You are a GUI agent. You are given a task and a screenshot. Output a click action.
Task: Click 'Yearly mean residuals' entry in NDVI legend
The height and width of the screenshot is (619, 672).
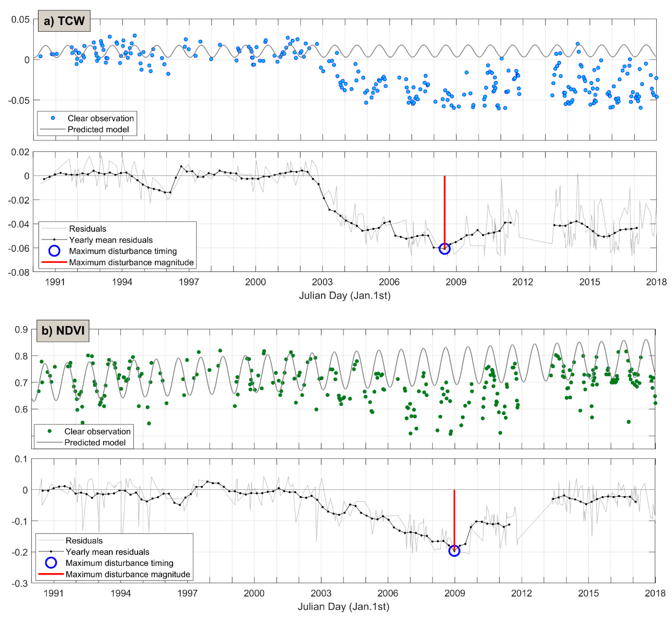[x=107, y=552]
